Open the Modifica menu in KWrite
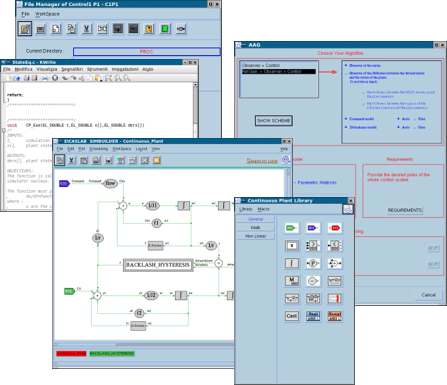Viewport: 447px width, 385px height. (23, 69)
